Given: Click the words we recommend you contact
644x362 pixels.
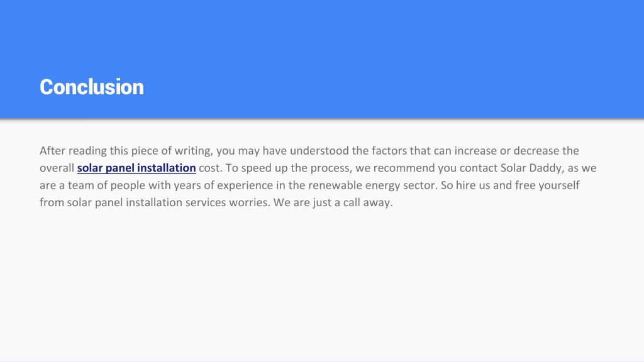Looking at the screenshot, I should (x=426, y=168).
